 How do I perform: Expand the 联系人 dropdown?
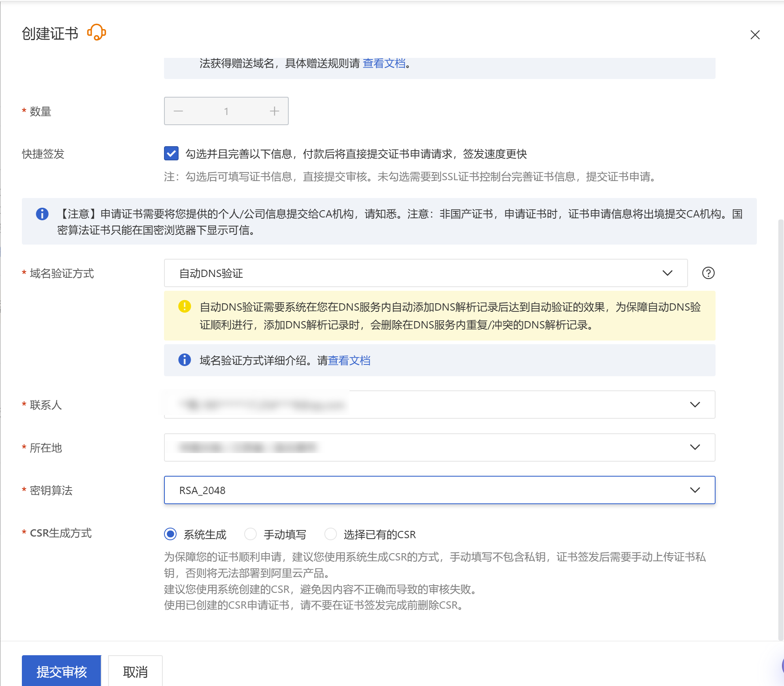coord(439,405)
